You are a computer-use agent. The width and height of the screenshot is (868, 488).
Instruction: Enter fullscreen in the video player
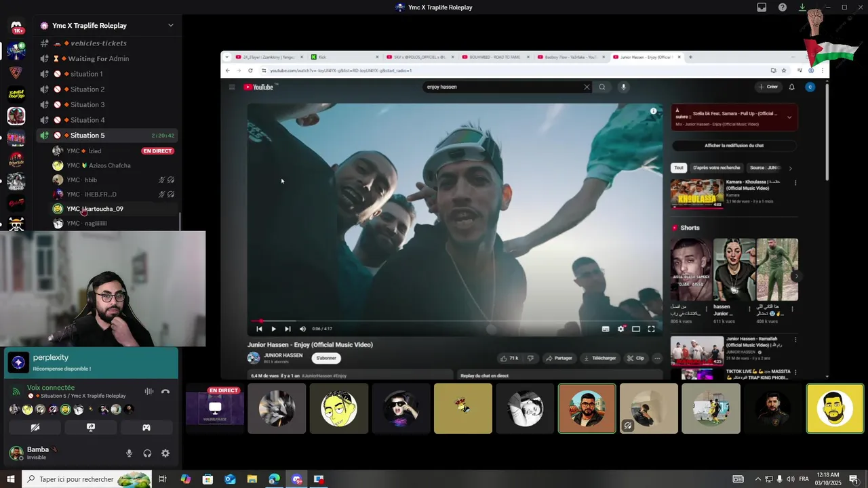tap(652, 329)
